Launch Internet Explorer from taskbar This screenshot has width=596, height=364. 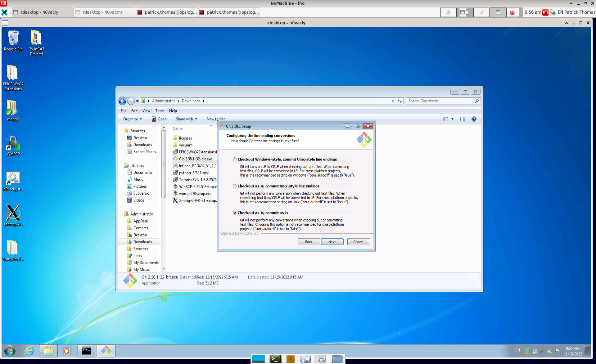tap(29, 351)
